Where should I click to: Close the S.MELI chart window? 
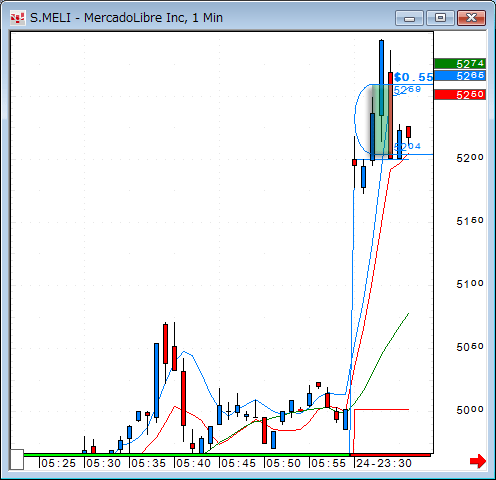pyautogui.click(x=471, y=18)
